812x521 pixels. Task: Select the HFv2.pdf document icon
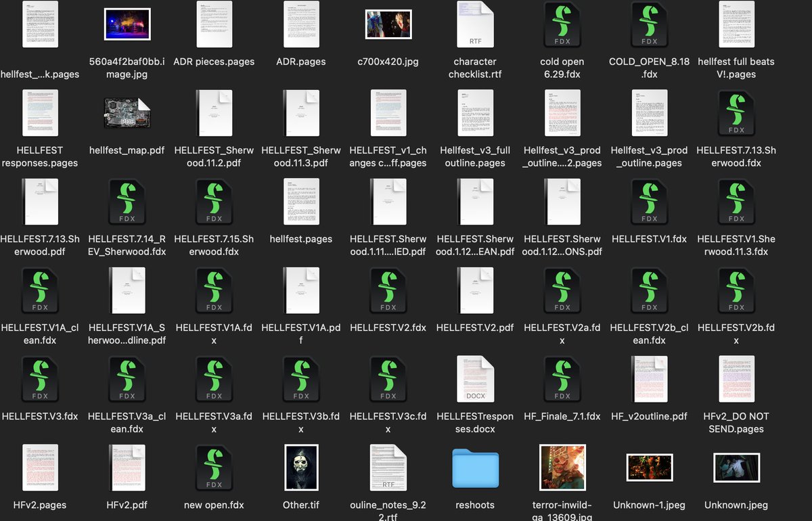127,468
